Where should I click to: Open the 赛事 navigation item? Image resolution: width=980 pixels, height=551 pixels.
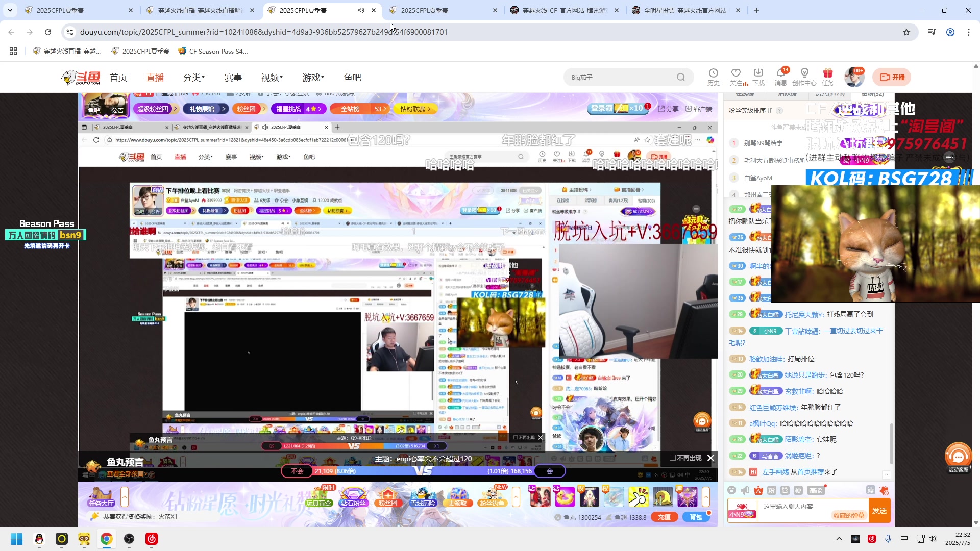click(233, 78)
